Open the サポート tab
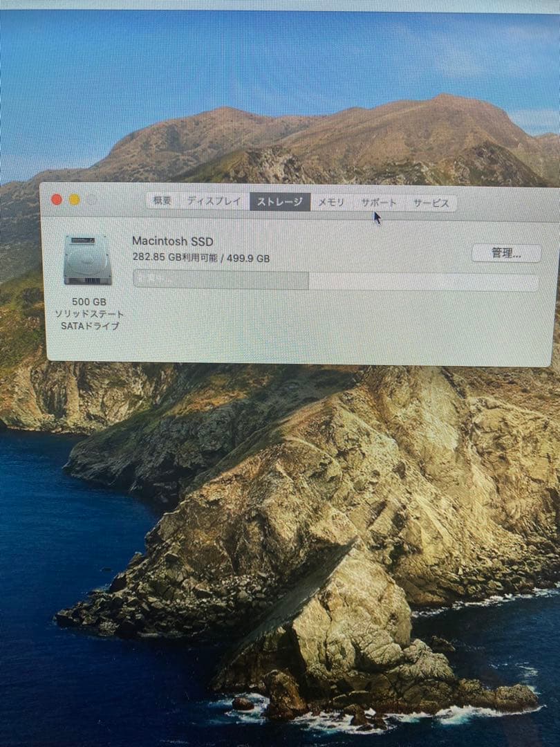The height and width of the screenshot is (747, 560). click(377, 202)
